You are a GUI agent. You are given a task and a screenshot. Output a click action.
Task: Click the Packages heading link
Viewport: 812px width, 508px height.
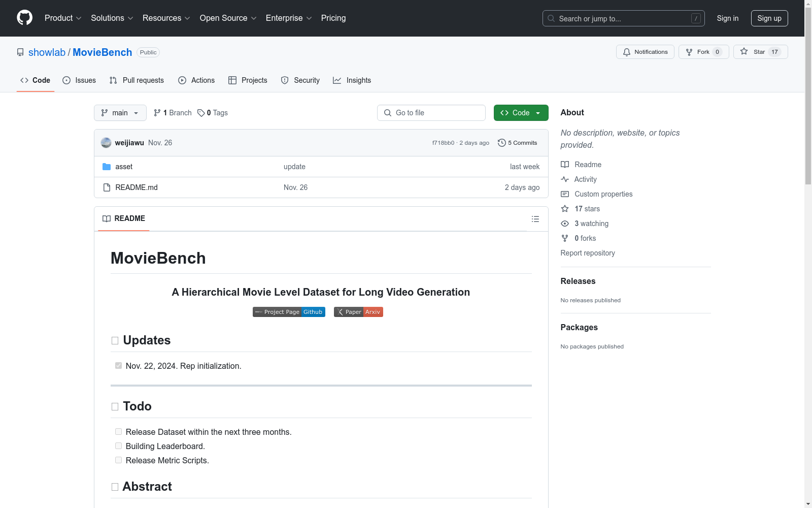click(x=579, y=327)
